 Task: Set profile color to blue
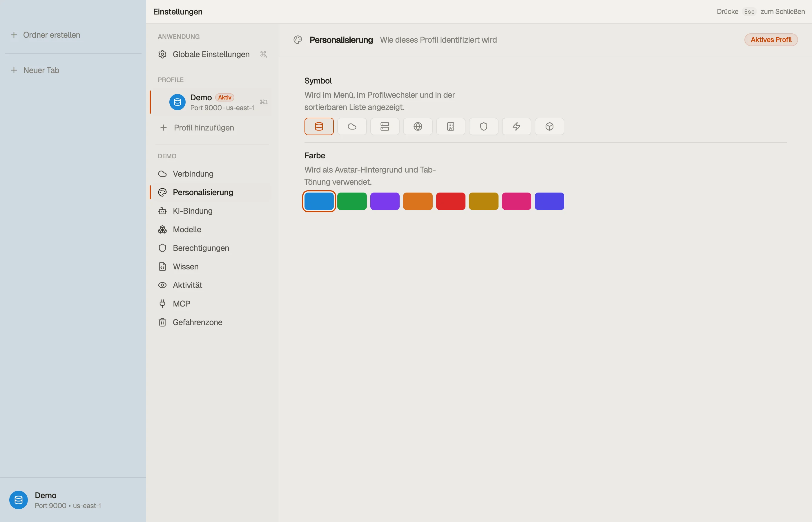coord(319,201)
